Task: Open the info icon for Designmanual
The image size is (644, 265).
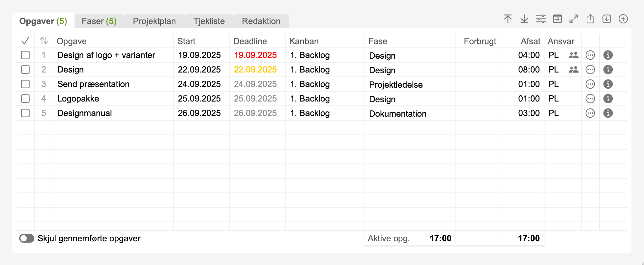Action: [x=608, y=113]
